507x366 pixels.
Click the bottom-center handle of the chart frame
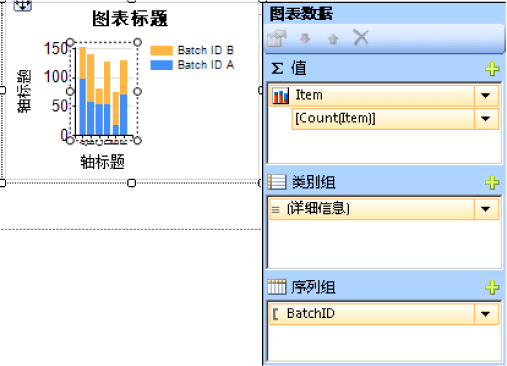click(132, 183)
